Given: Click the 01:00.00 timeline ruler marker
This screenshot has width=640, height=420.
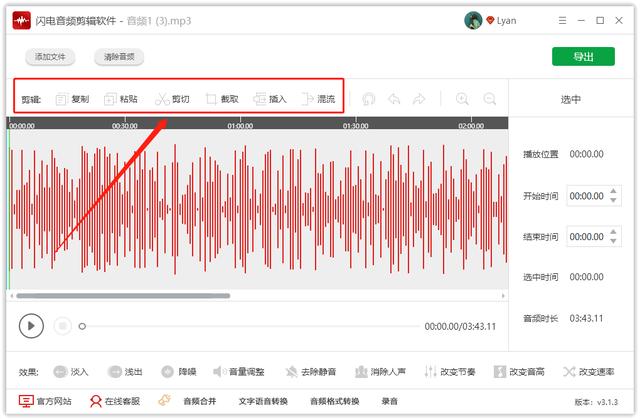Looking at the screenshot, I should 240,126.
